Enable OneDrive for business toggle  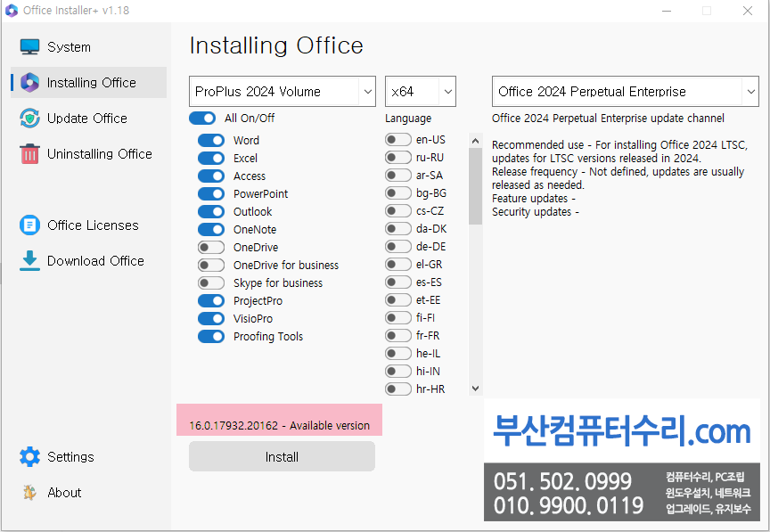[211, 266]
